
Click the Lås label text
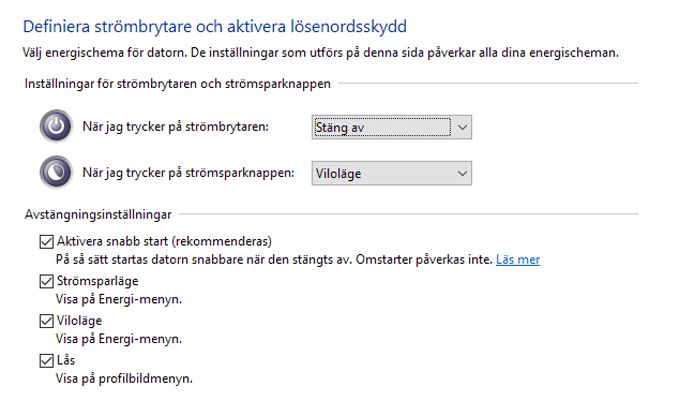click(66, 360)
